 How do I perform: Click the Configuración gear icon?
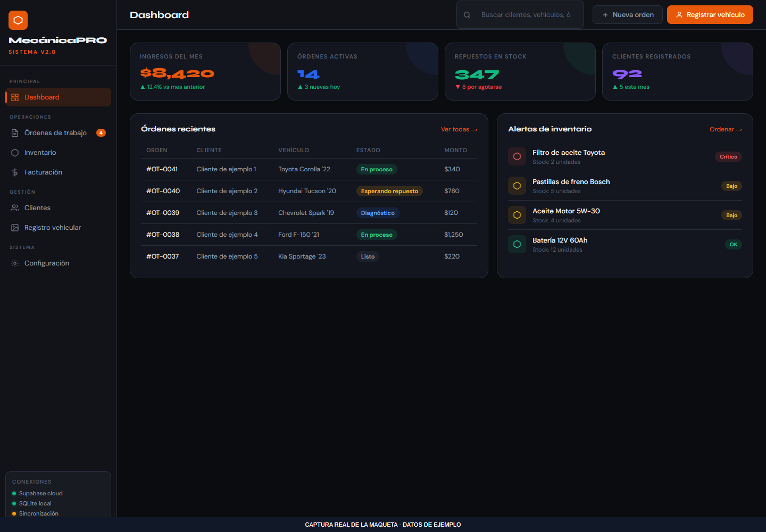[x=15, y=263]
